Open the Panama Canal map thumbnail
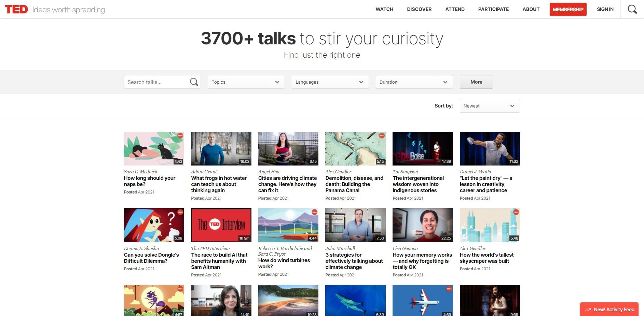The width and height of the screenshot is (644, 316). (x=355, y=148)
